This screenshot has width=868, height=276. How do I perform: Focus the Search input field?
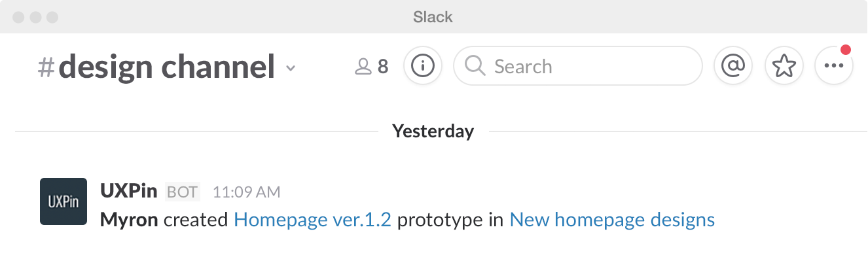589,66
